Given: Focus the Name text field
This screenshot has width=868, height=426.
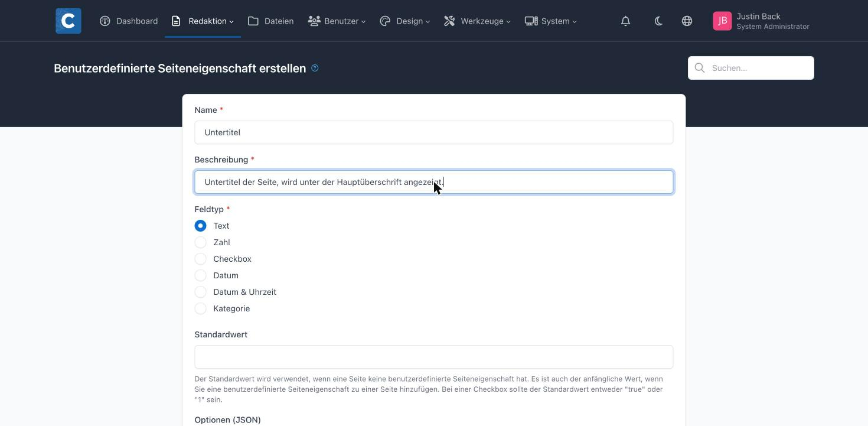Looking at the screenshot, I should click(x=434, y=132).
